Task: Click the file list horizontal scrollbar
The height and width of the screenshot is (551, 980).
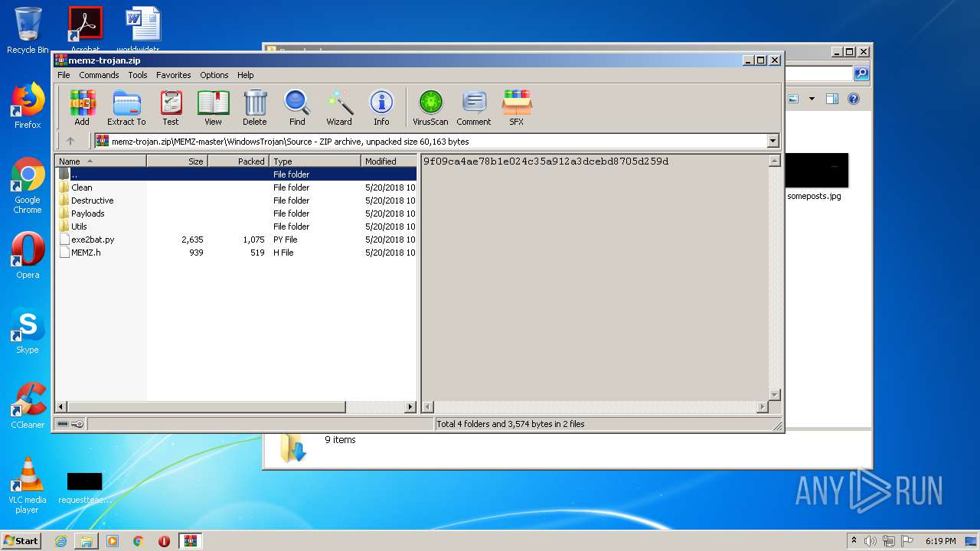Action: click(207, 407)
